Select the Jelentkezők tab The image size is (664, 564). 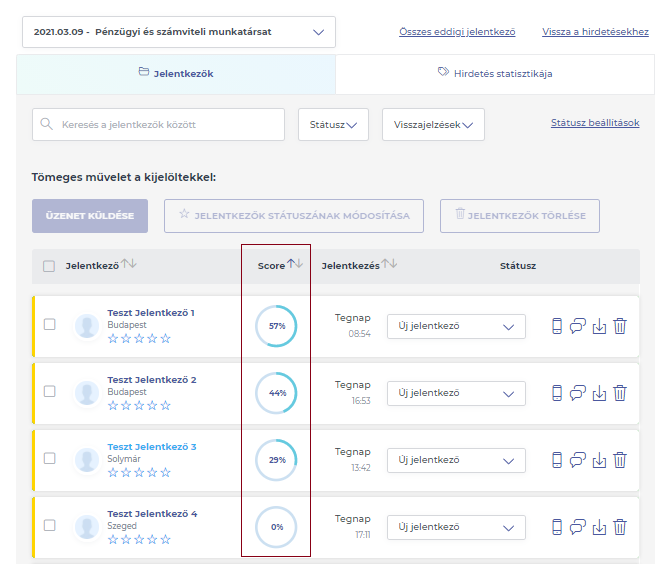[176, 73]
